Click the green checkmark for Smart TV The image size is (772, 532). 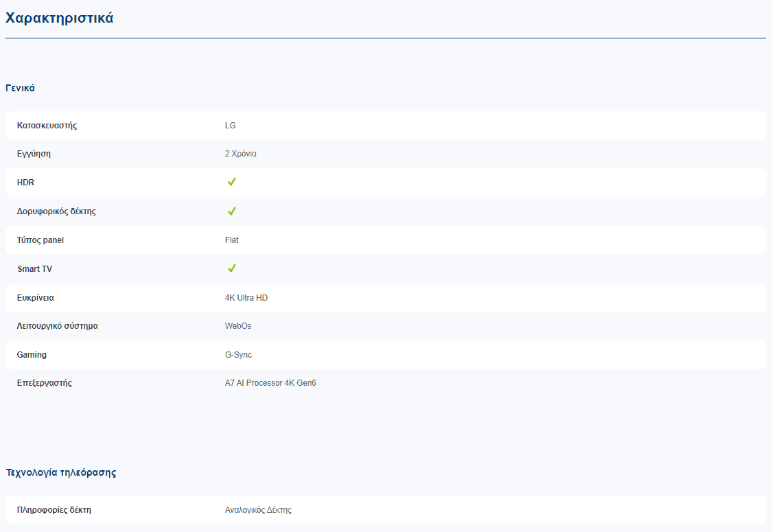[x=231, y=268]
